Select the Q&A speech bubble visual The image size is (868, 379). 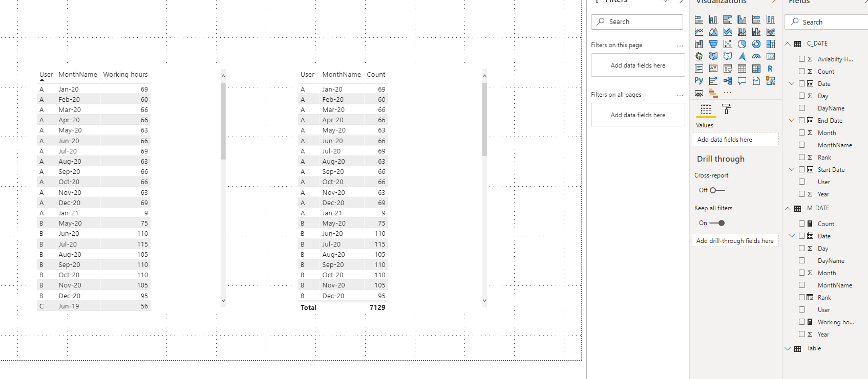742,81
